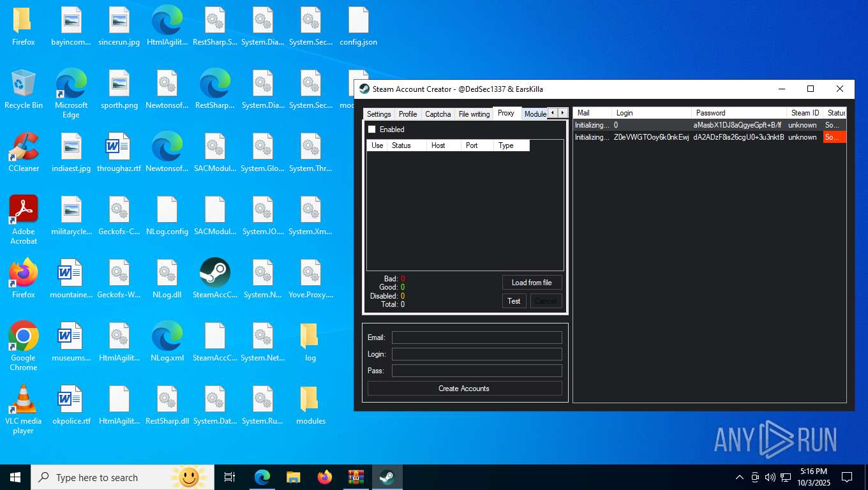Select the indiaest.jpg image file
This screenshot has height=490, width=868.
[x=71, y=153]
